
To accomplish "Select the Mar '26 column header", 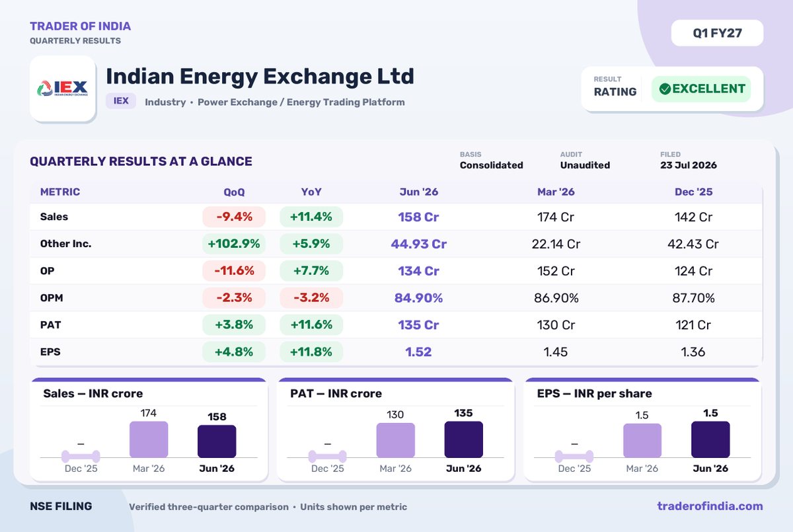I will (x=556, y=192).
